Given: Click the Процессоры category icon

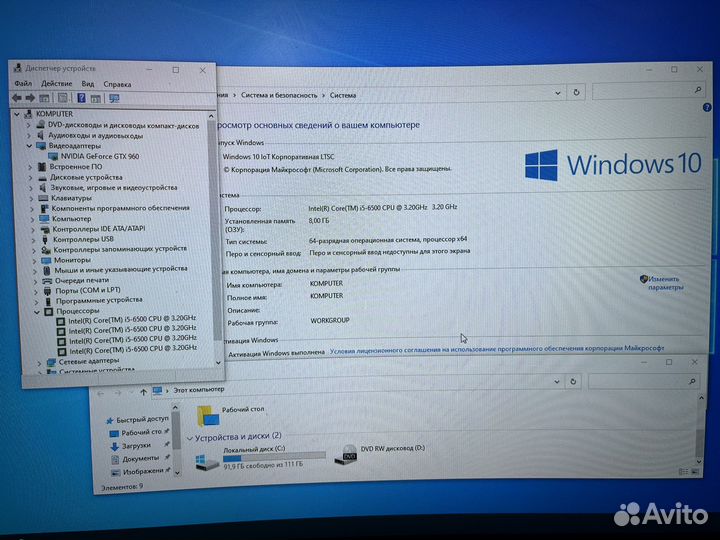Looking at the screenshot, I should click(x=49, y=311).
